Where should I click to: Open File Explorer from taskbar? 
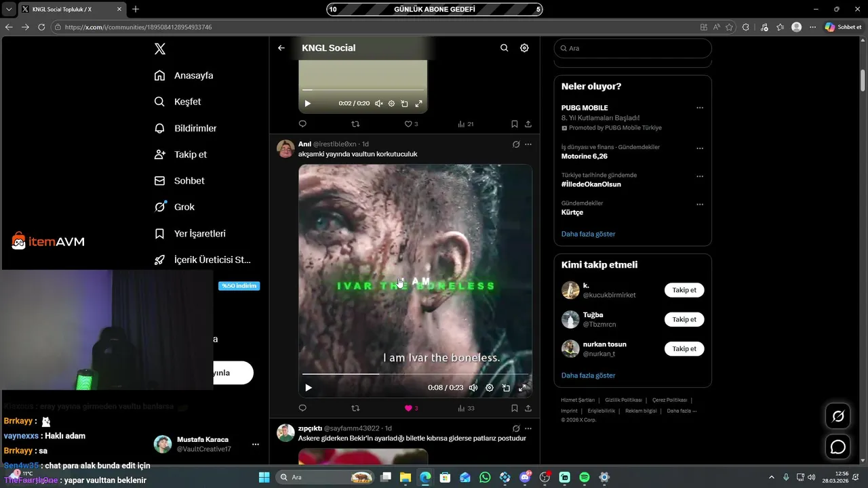pyautogui.click(x=405, y=477)
